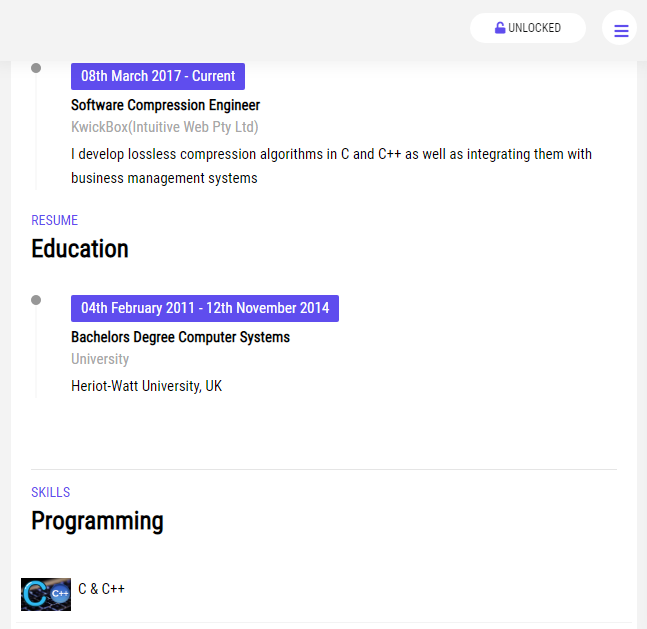Click the Heriot-Watt University, UK text
647x629 pixels.
(x=146, y=386)
